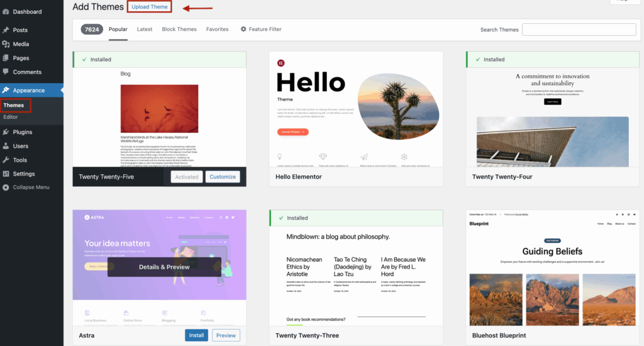Screen dimensions: 644x346
Task: Open Editor submenu under Appearance
Action: (x=11, y=117)
